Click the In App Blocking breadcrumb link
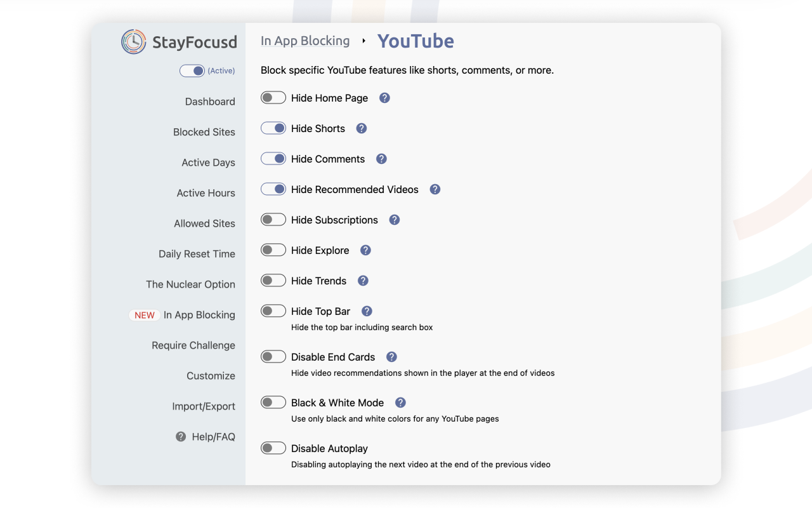The width and height of the screenshot is (812, 508). tap(305, 41)
